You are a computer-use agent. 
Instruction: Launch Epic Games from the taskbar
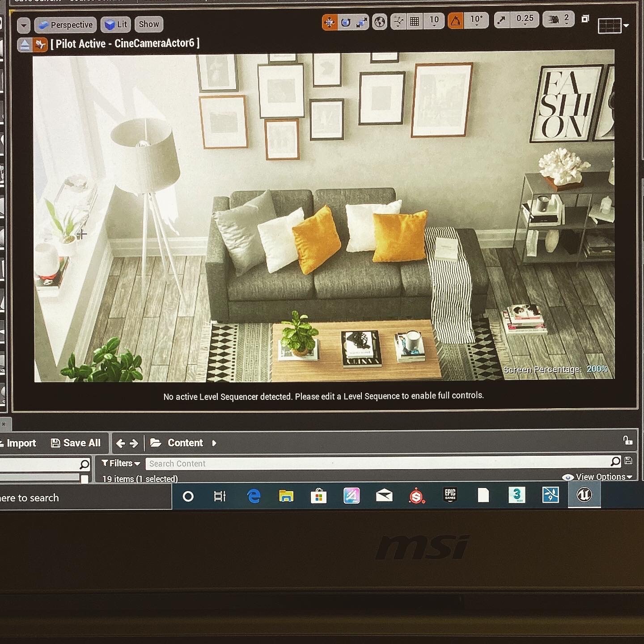450,496
